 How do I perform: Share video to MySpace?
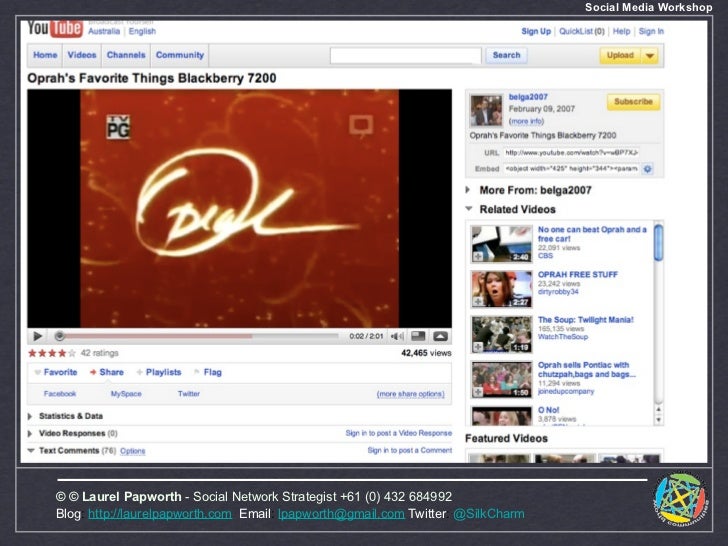[x=126, y=394]
